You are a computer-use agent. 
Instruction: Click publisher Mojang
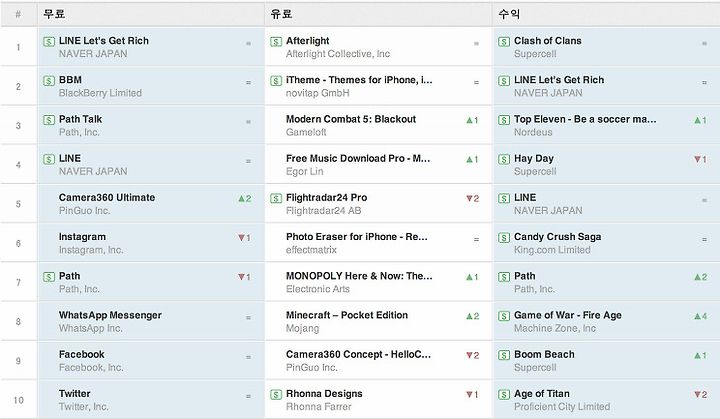point(303,328)
